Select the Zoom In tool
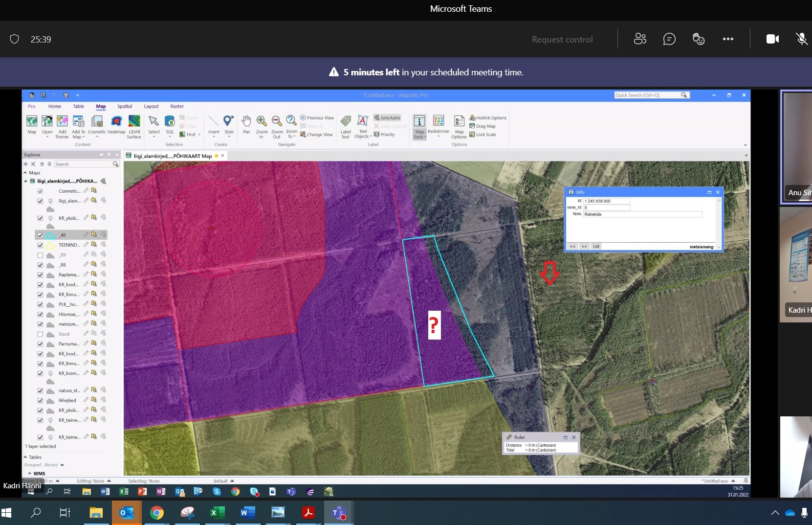 tap(262, 127)
